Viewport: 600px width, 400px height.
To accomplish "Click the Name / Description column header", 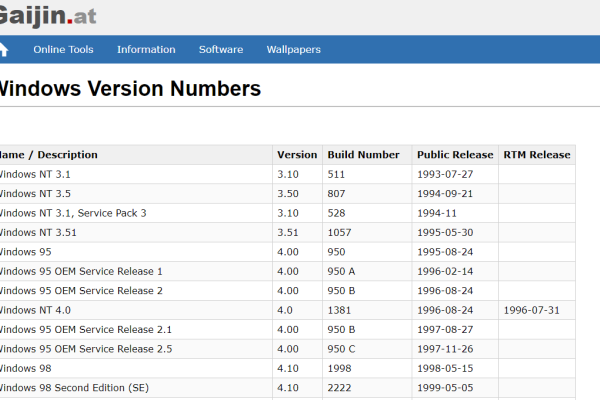I will [48, 155].
